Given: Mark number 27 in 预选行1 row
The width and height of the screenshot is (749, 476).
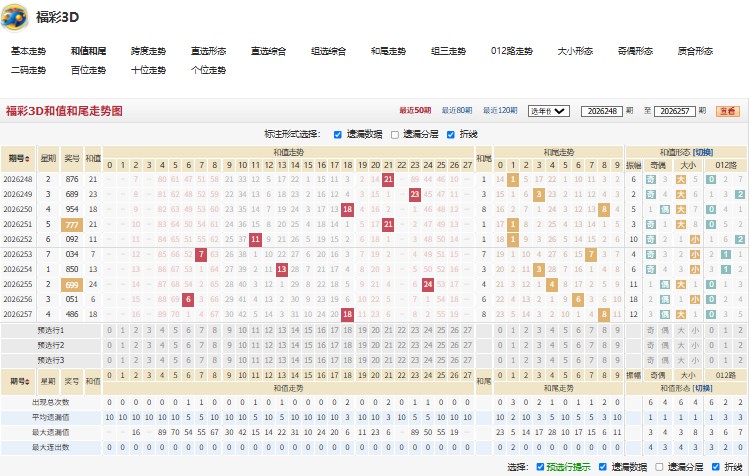Looking at the screenshot, I should 468,330.
